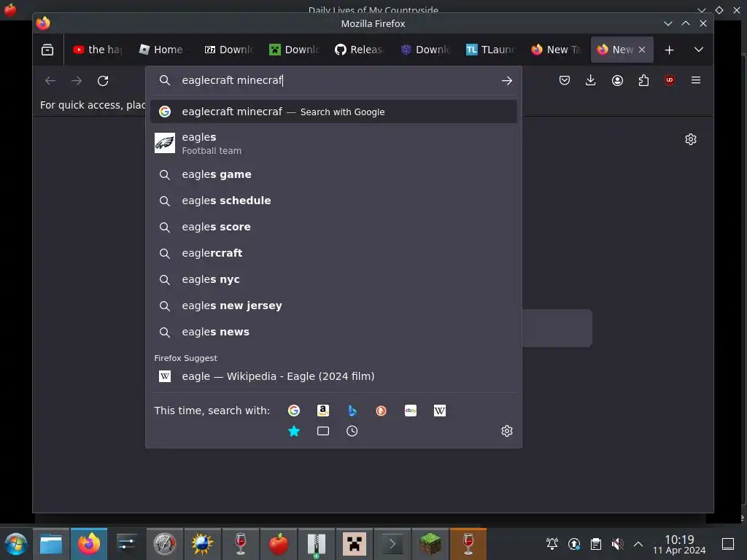Expand the list all tabs chevron
747x560 pixels.
click(x=698, y=50)
